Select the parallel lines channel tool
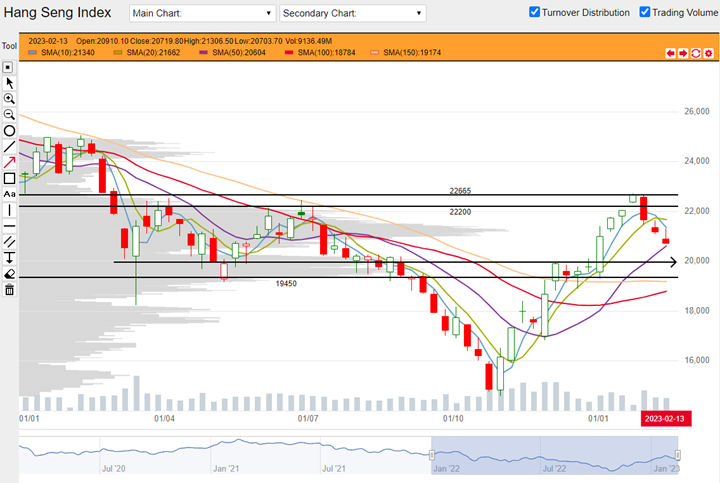The image size is (720, 483). pos(9,242)
